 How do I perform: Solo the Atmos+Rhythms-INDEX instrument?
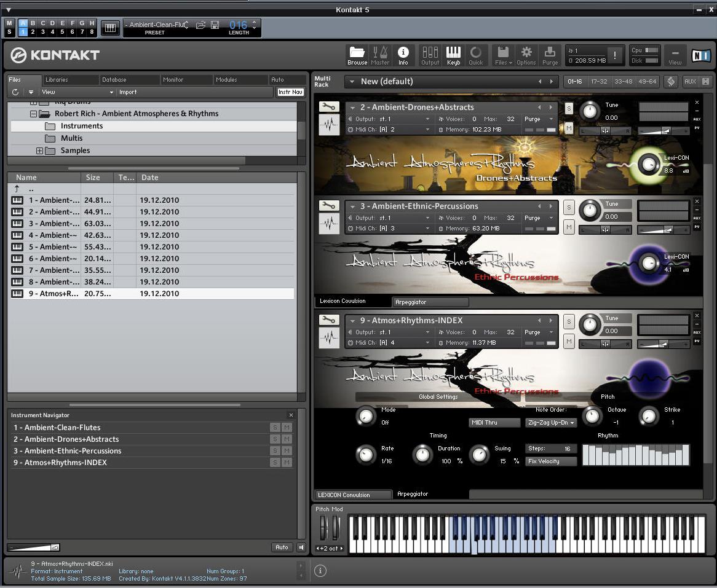[x=568, y=321]
